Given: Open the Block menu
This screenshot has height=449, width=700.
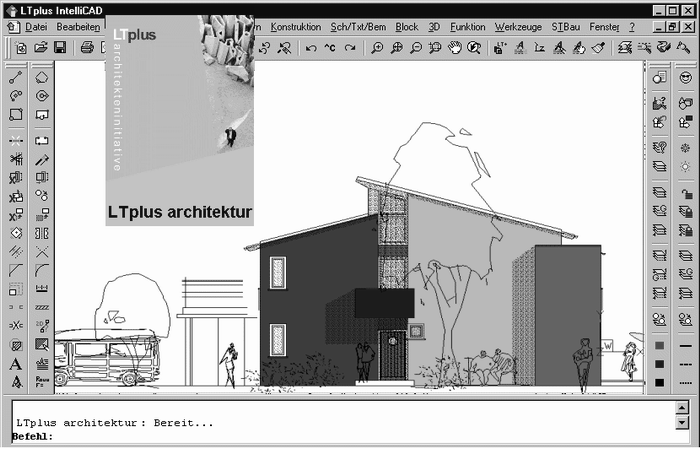Looking at the screenshot, I should pyautogui.click(x=407, y=27).
